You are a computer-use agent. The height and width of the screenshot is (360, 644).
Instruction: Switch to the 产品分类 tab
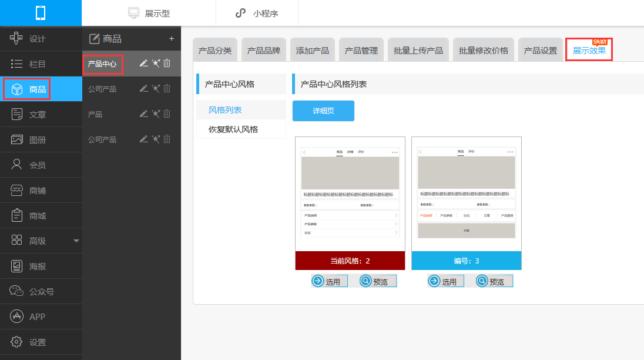[215, 50]
